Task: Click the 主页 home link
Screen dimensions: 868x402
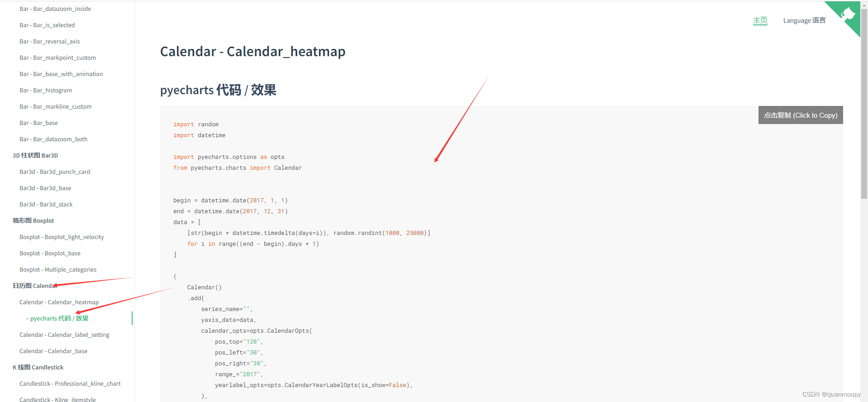Action: [x=760, y=20]
